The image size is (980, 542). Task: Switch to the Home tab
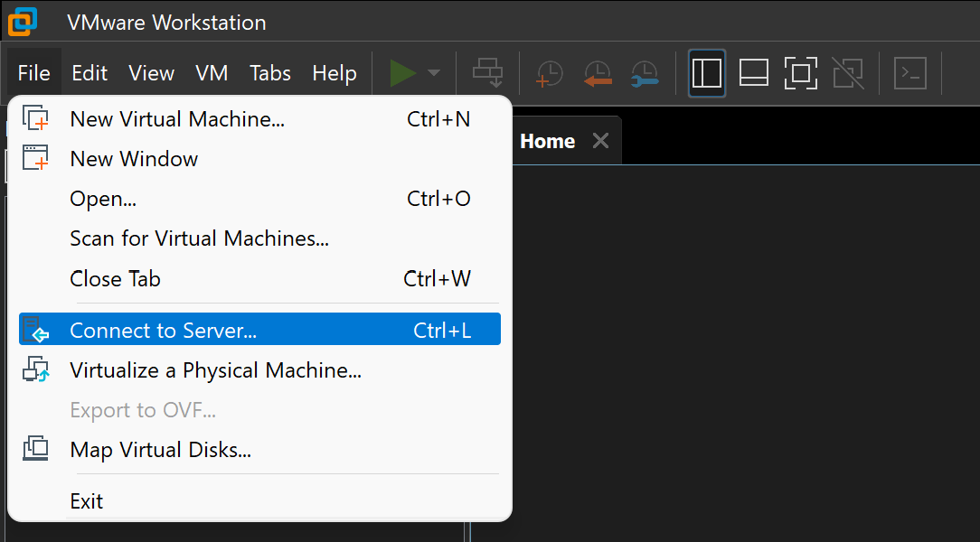click(548, 141)
